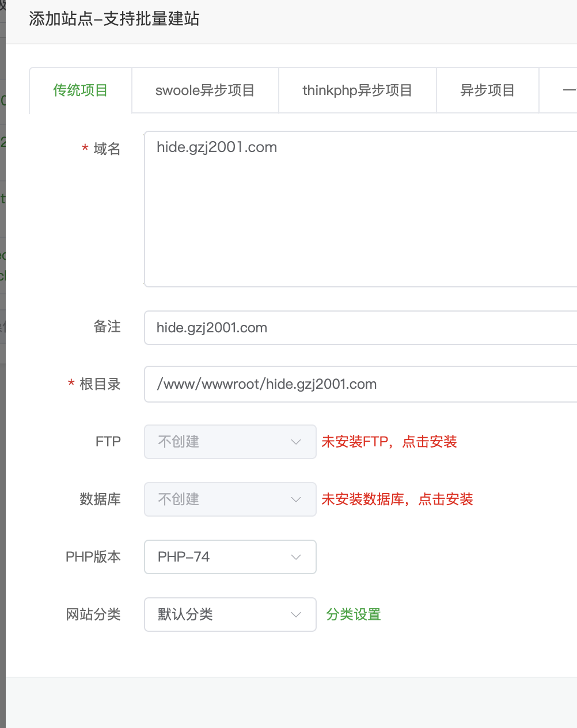This screenshot has width=577, height=728.
Task: Click the 备注 field label
Action: tap(107, 327)
